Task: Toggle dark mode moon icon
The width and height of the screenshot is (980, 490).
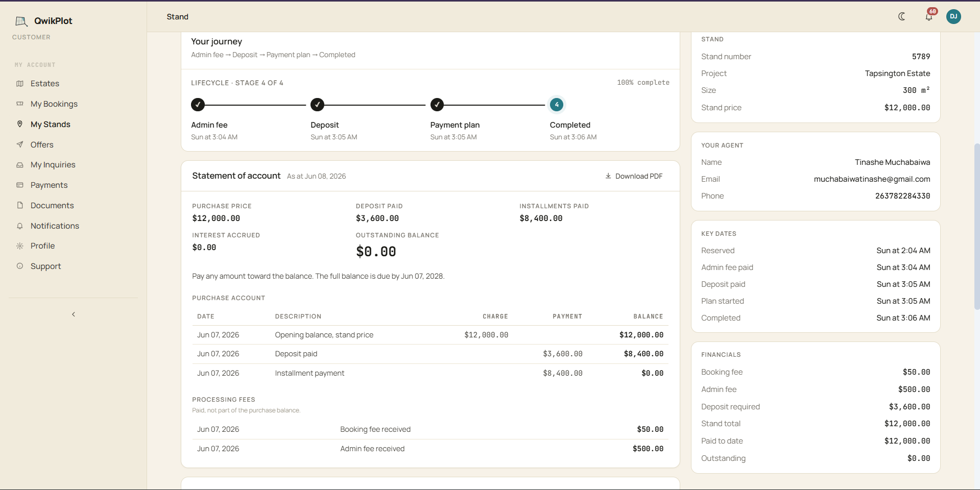Action: (902, 16)
